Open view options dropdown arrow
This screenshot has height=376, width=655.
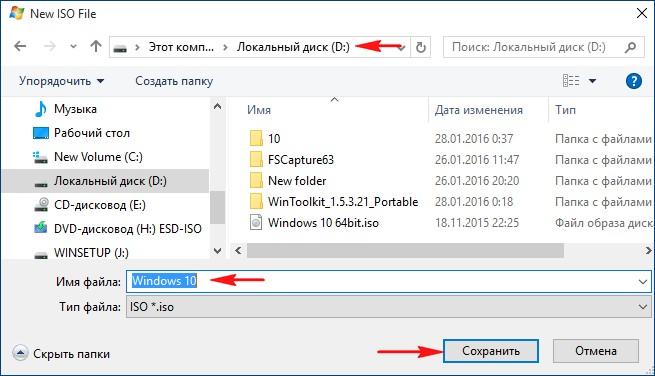point(592,81)
